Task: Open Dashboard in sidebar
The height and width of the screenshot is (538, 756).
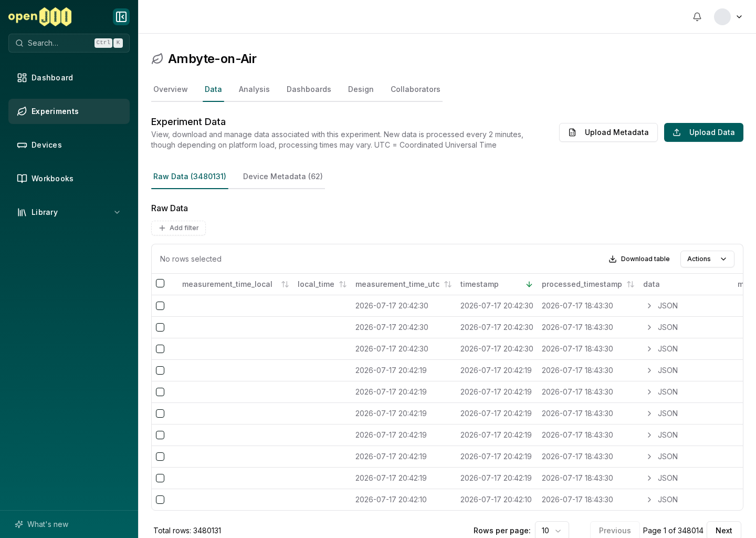Action: [69, 78]
